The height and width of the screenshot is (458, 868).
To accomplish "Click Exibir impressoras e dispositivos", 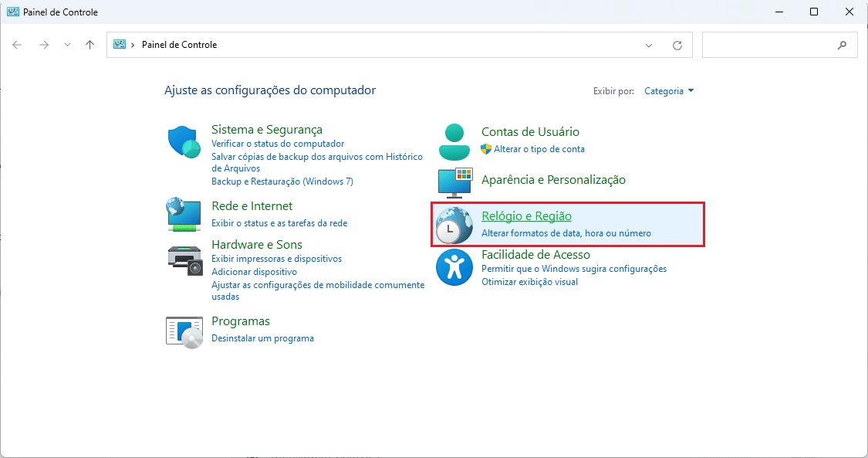I will (x=277, y=259).
